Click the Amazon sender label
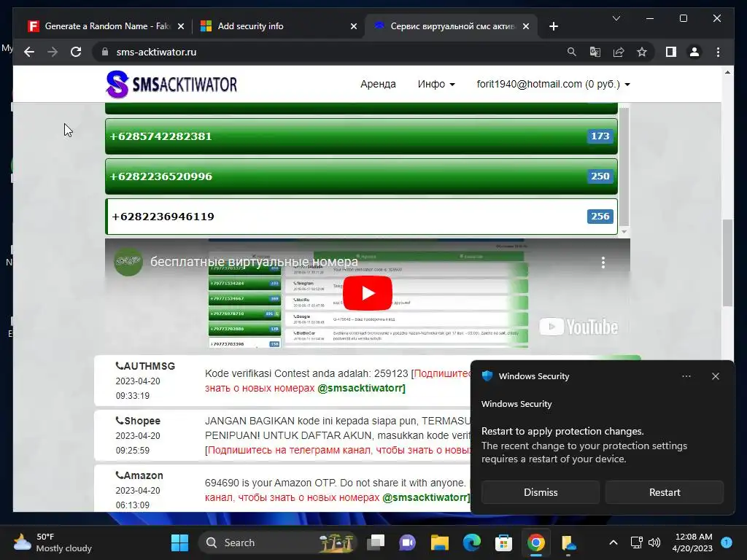Image resolution: width=747 pixels, height=560 pixels. 139,475
